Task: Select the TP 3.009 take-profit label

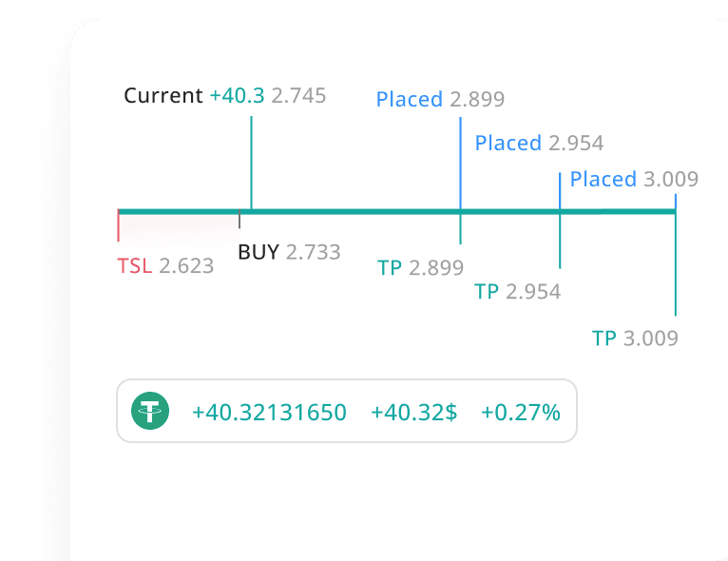Action: 635,338
